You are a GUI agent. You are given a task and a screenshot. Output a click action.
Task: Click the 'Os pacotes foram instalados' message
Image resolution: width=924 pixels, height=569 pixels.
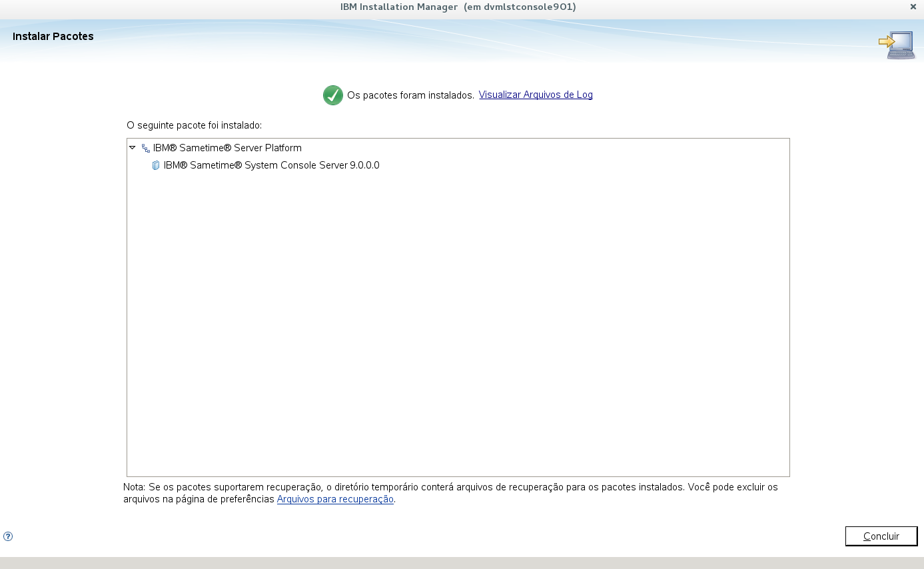click(410, 95)
